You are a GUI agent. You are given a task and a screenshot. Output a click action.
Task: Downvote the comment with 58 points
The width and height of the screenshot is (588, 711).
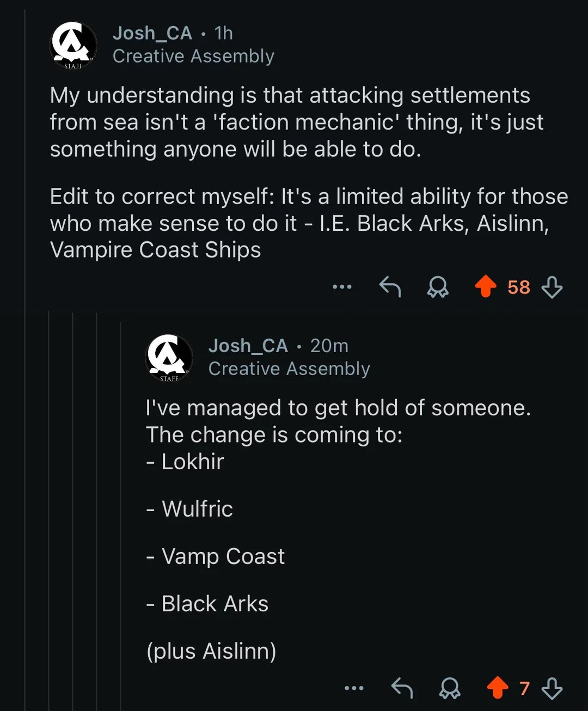552,287
